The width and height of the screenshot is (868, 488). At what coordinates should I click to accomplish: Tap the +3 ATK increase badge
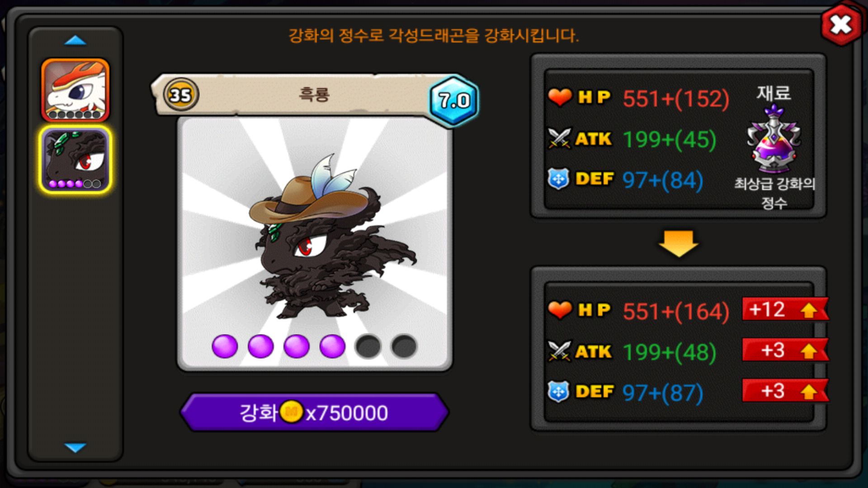tap(785, 350)
